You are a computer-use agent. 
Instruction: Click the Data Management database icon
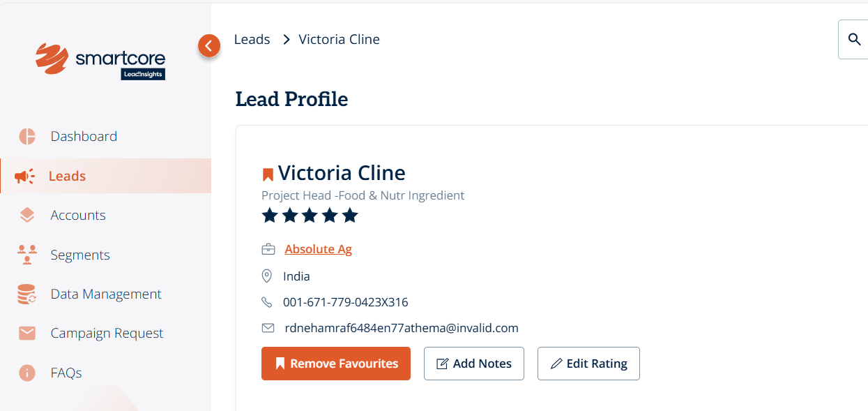[27, 294]
